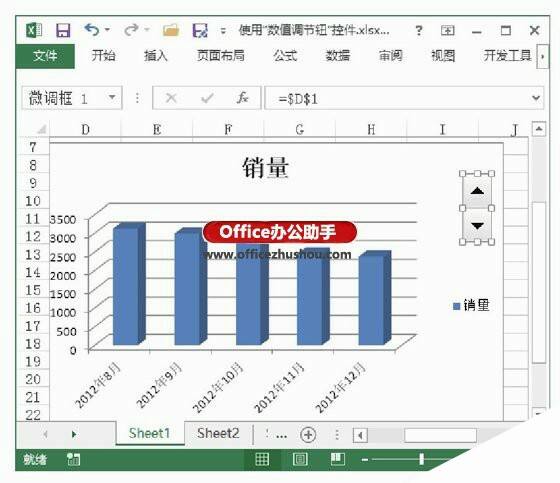Switch to Page Break Preview in status bar
Screen dimensions: 560x483
tap(338, 459)
